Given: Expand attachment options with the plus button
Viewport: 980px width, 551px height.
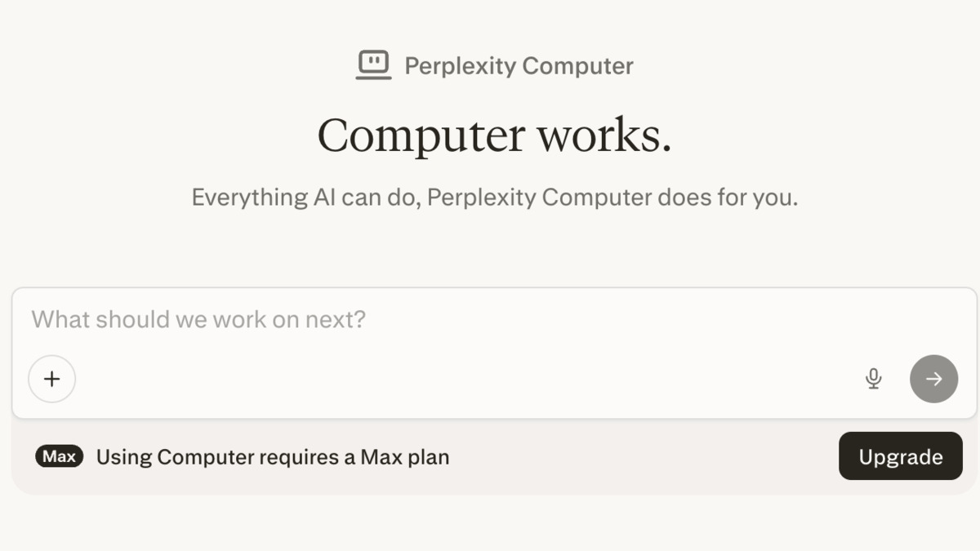Looking at the screenshot, I should 51,379.
